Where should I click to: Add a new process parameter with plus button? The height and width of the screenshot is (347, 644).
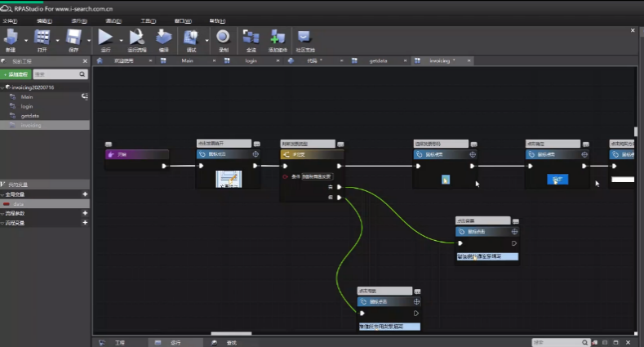click(85, 212)
